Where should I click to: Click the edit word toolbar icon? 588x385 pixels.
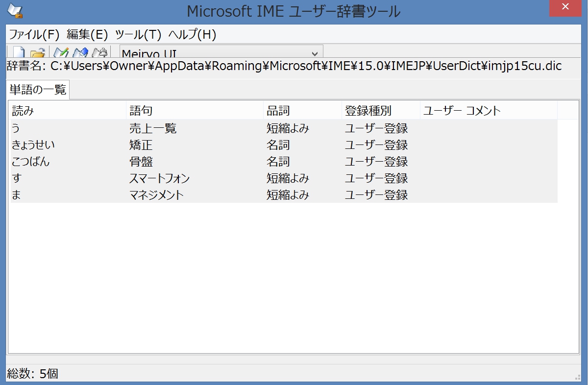(x=80, y=52)
